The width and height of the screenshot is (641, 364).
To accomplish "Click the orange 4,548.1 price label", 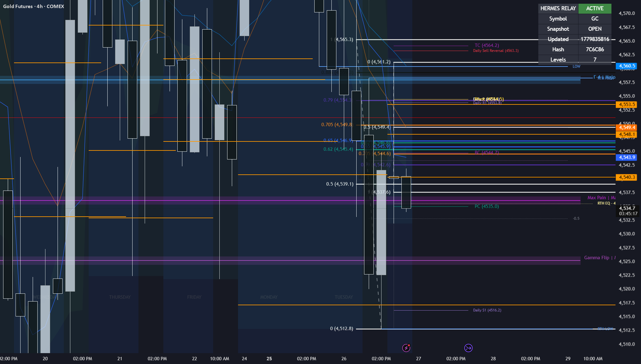I will [627, 135].
